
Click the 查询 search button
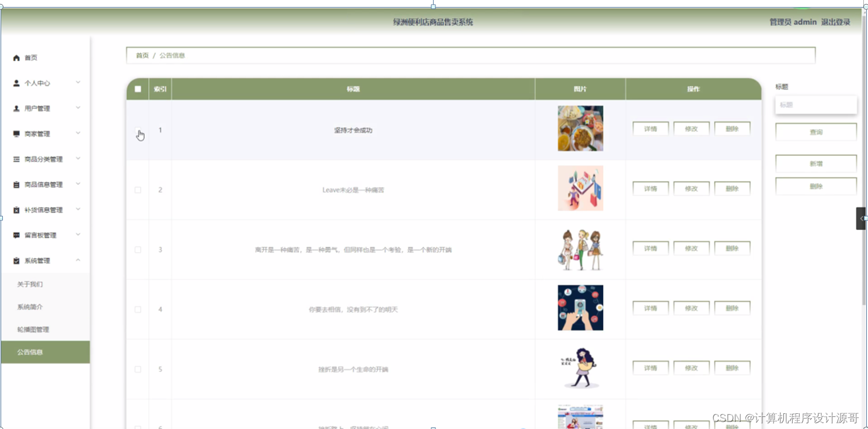[816, 132]
